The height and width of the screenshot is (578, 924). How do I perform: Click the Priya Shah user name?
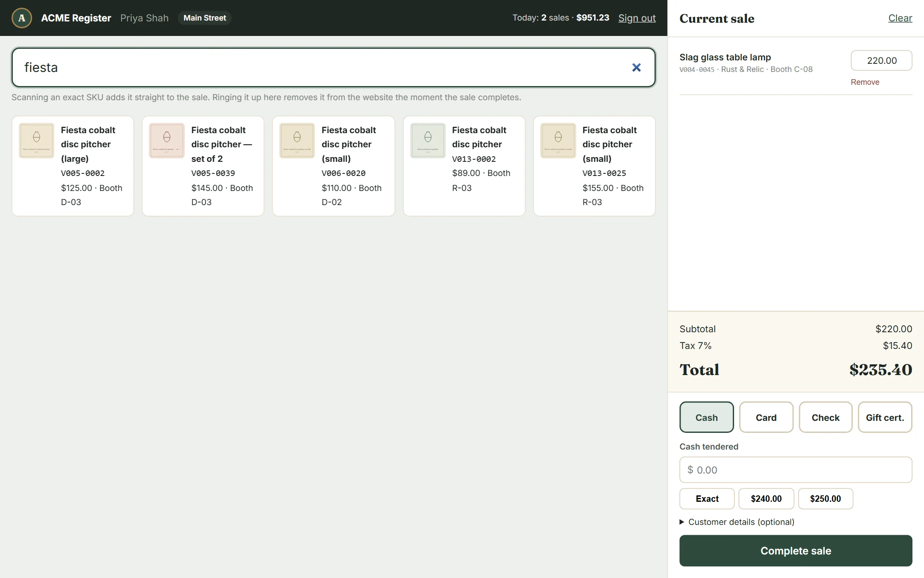pos(144,18)
